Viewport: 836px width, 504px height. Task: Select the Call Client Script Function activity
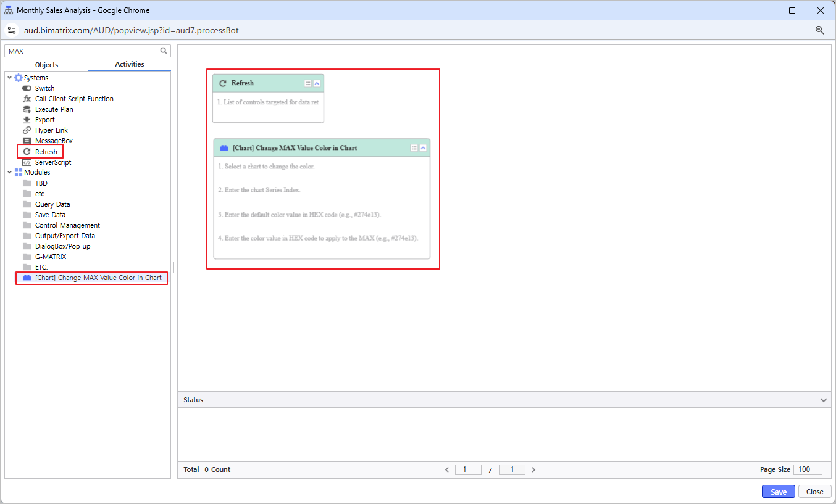pyautogui.click(x=74, y=99)
